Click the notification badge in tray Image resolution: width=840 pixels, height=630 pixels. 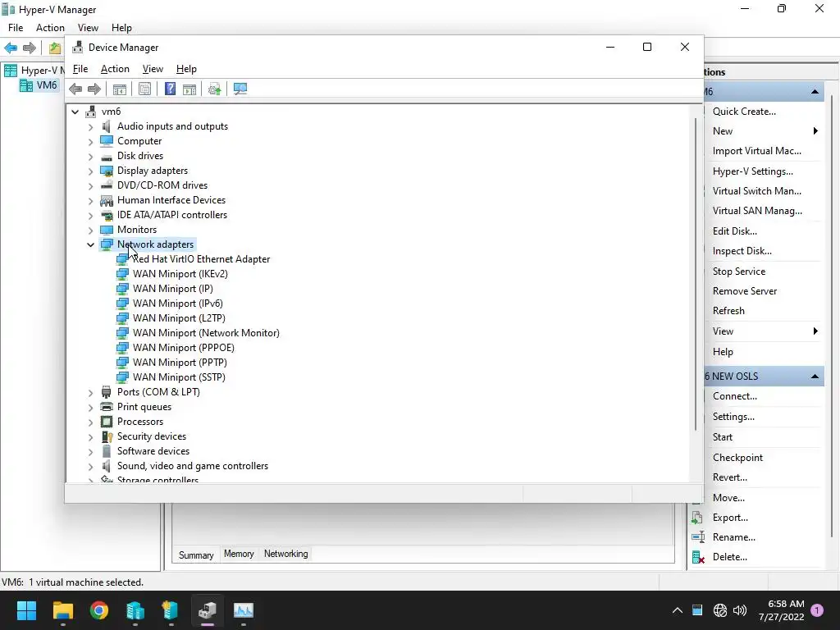[x=817, y=610]
